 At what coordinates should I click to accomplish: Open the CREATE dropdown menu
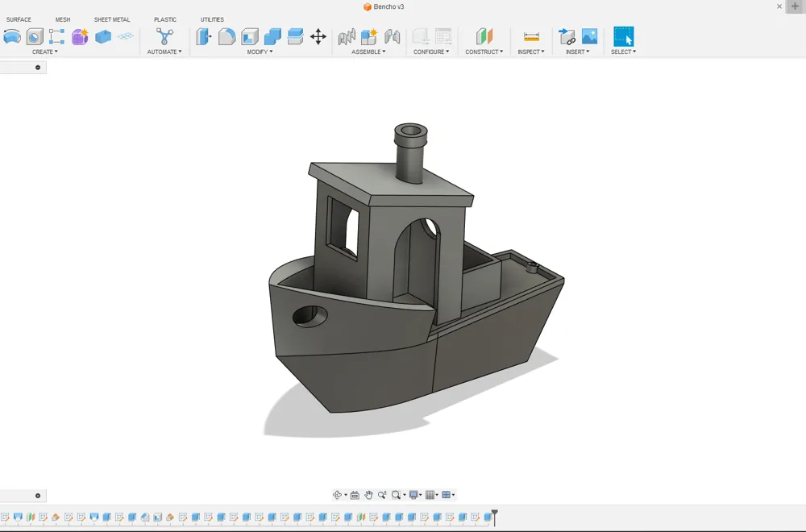click(x=44, y=52)
